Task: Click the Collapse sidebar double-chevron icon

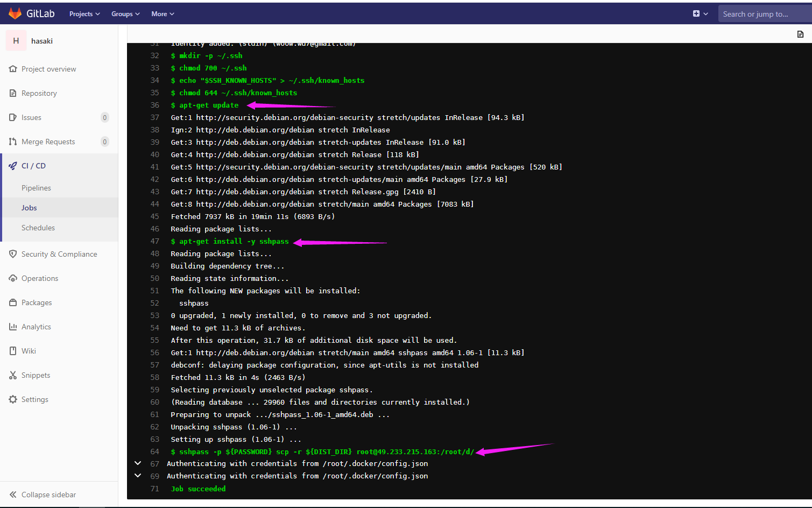Action: point(13,495)
